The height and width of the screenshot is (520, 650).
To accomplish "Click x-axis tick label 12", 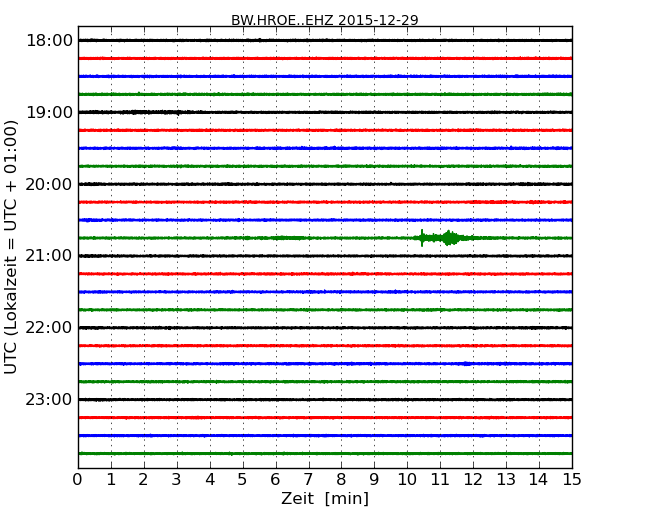I will tap(473, 479).
